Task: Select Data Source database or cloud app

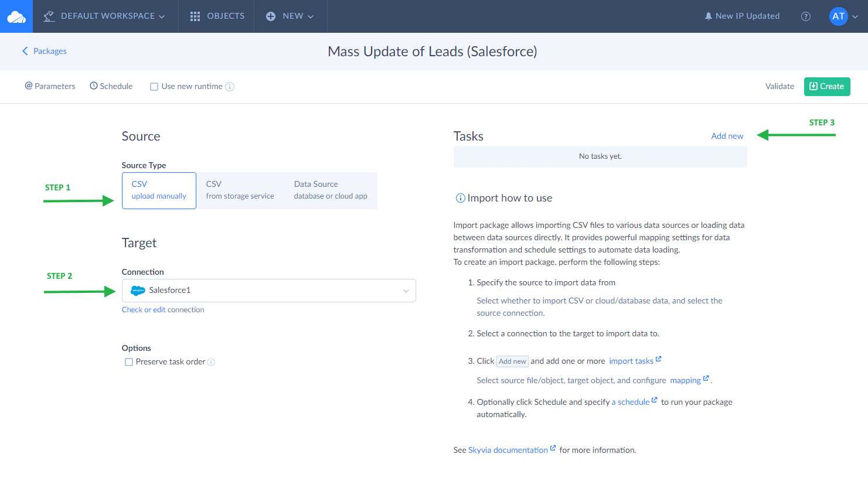Action: click(x=331, y=190)
